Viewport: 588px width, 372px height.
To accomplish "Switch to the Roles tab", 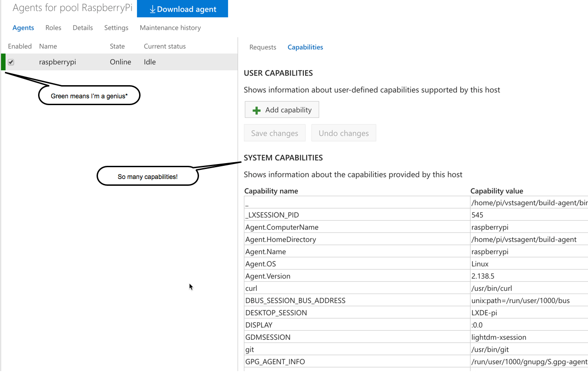I will [53, 28].
